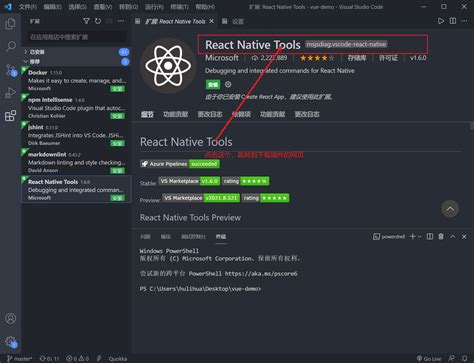The height and width of the screenshot is (363, 474).
Task: Close the terminal panel
Action: click(464, 236)
